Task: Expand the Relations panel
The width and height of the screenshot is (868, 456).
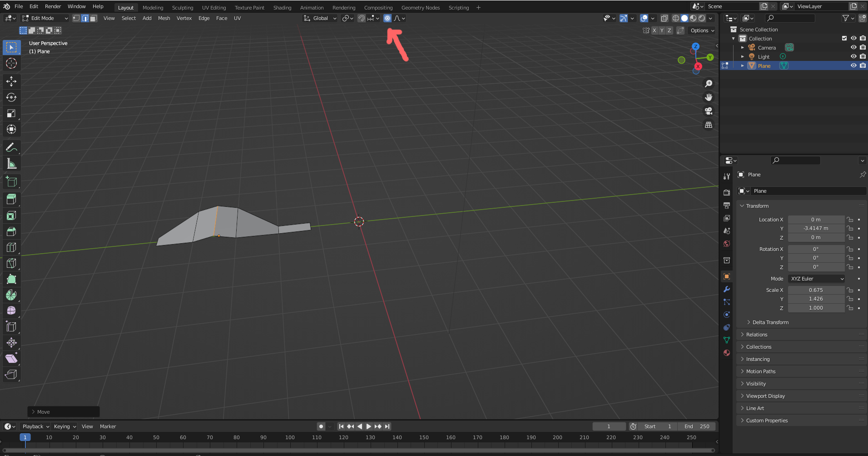Action: [801, 335]
